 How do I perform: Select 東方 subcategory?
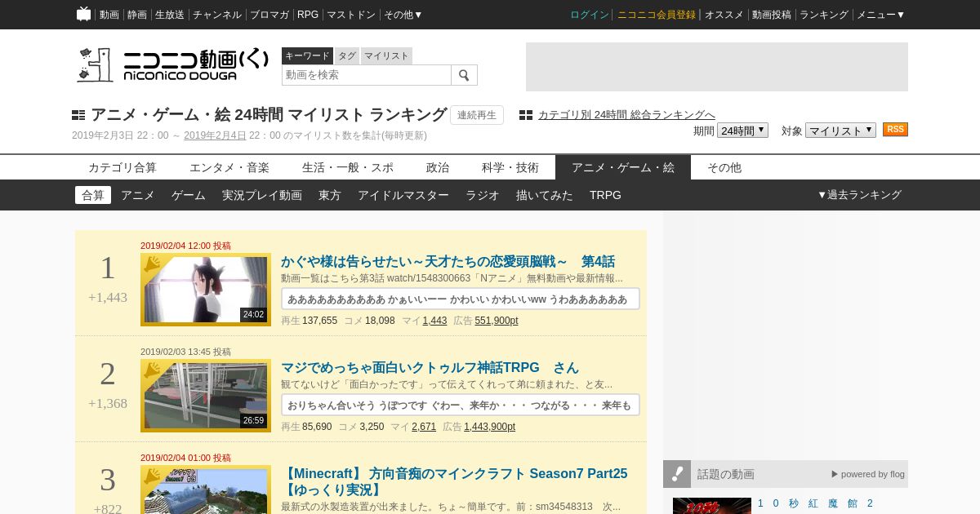(x=330, y=195)
